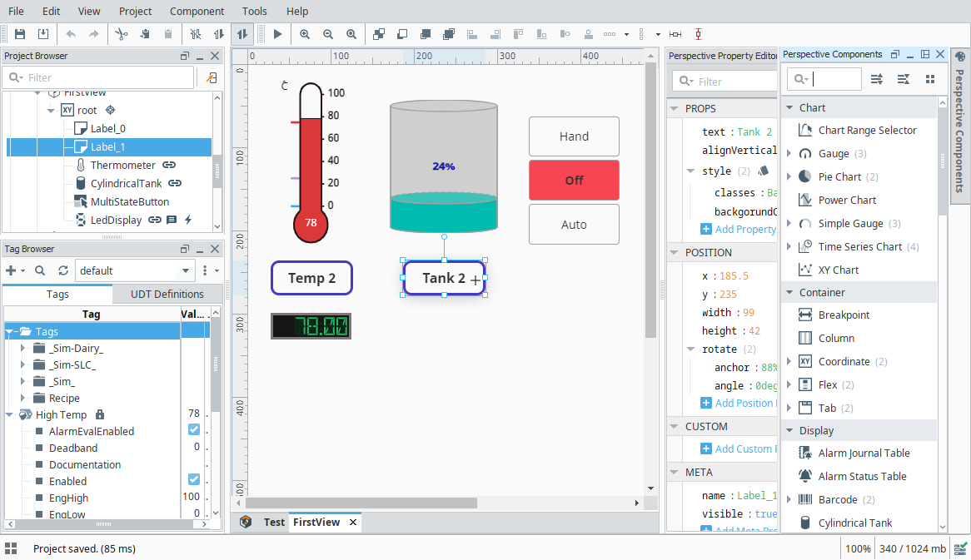Select the Auto state button
The image size is (971, 560).
tap(574, 225)
